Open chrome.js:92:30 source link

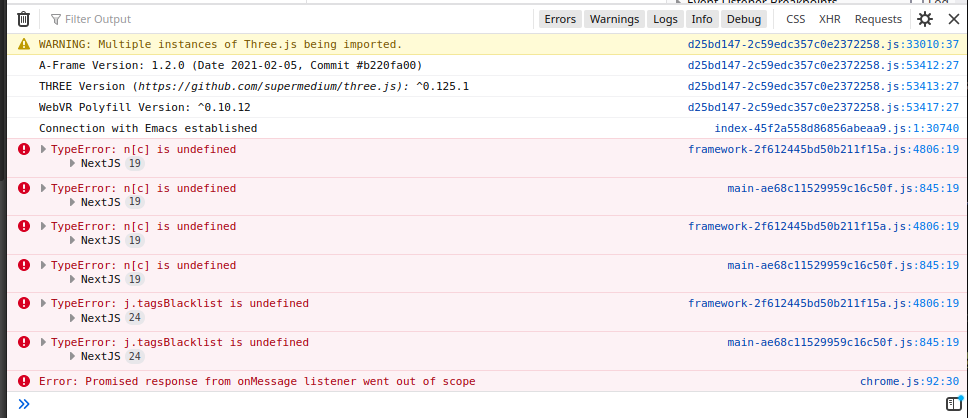[910, 381]
